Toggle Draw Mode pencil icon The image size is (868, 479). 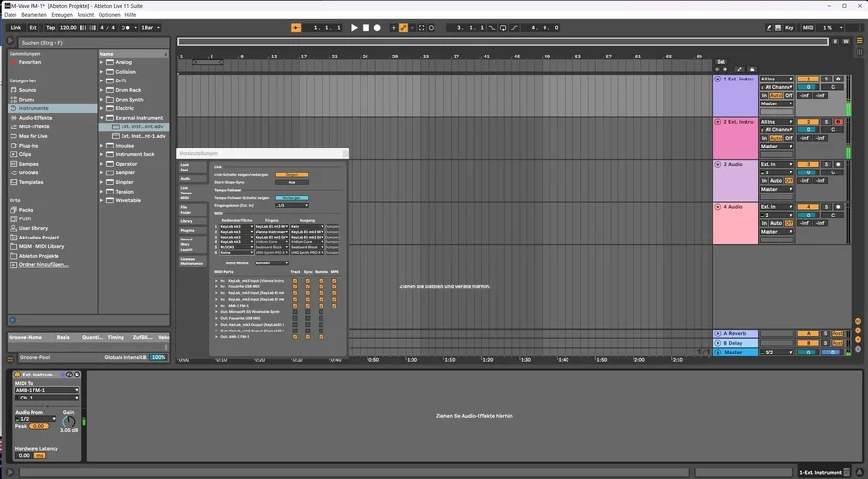tap(768, 27)
